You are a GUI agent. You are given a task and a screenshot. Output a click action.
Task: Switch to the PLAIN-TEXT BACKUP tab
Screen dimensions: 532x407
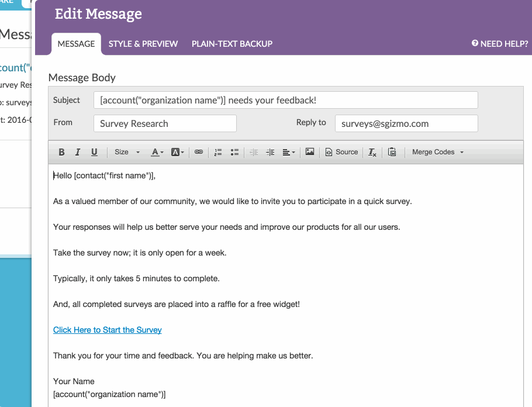pyautogui.click(x=232, y=44)
